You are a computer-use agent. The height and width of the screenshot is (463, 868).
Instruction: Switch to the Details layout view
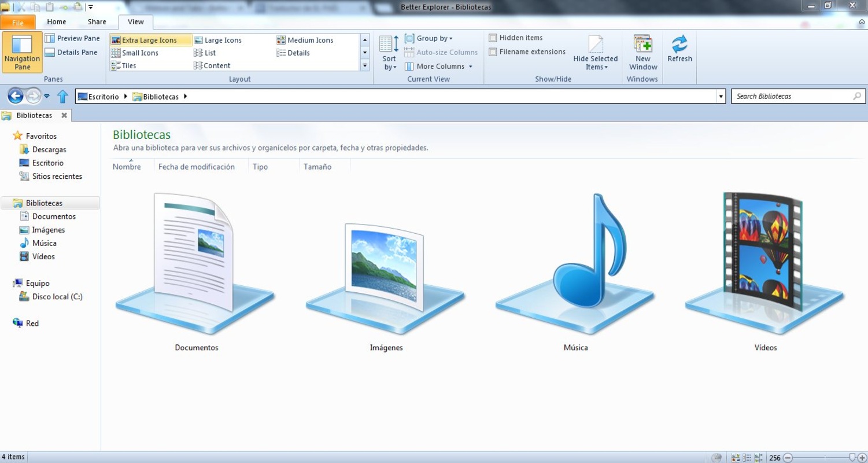pos(298,53)
